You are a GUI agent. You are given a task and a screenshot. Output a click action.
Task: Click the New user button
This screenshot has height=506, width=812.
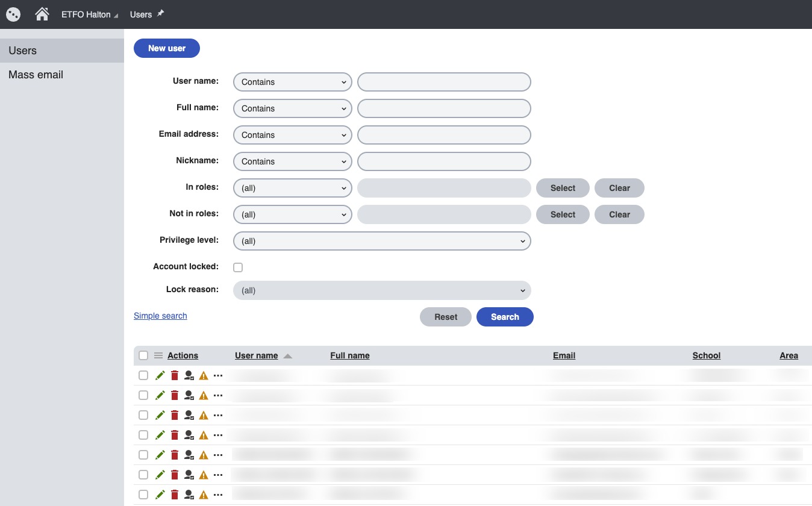[x=166, y=48]
